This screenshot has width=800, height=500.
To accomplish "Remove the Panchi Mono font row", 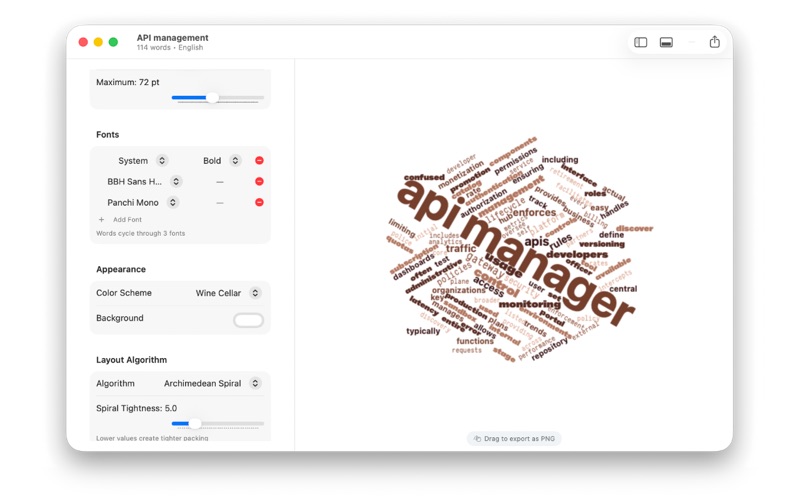I will pos(259,202).
